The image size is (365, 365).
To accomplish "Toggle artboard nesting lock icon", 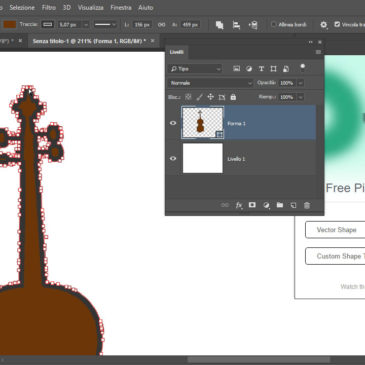I will pos(222,97).
